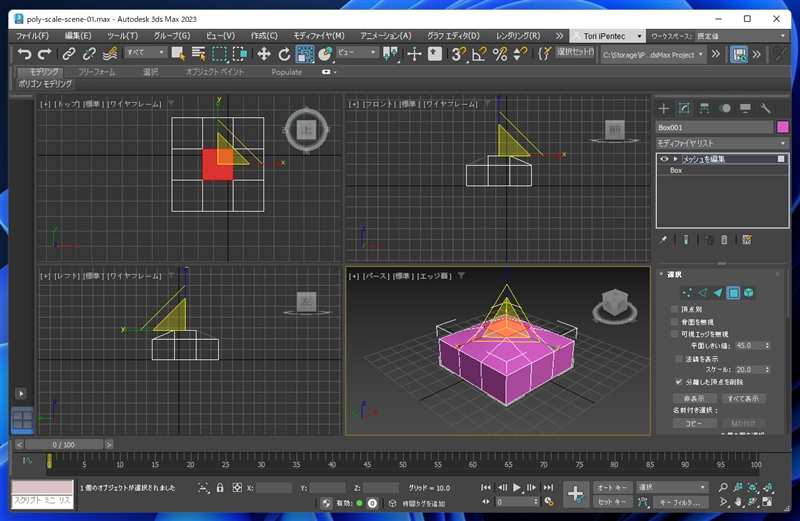Viewport: 800px width, 521px height.
Task: Pick the Rectangular Selection Region tool
Action: [219, 54]
